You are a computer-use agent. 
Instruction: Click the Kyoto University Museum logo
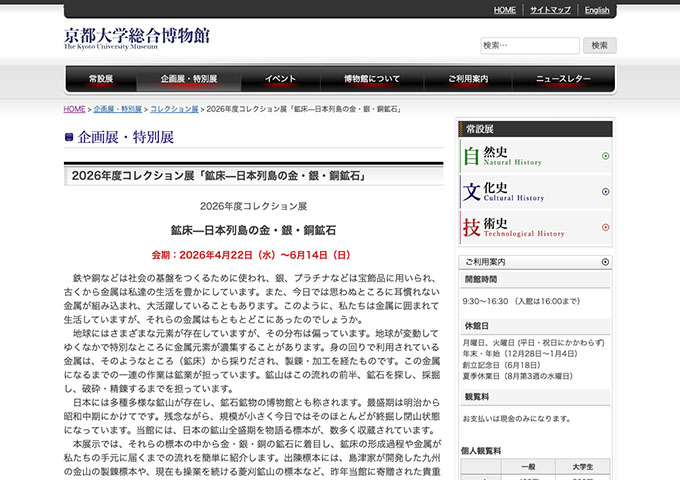click(x=137, y=39)
